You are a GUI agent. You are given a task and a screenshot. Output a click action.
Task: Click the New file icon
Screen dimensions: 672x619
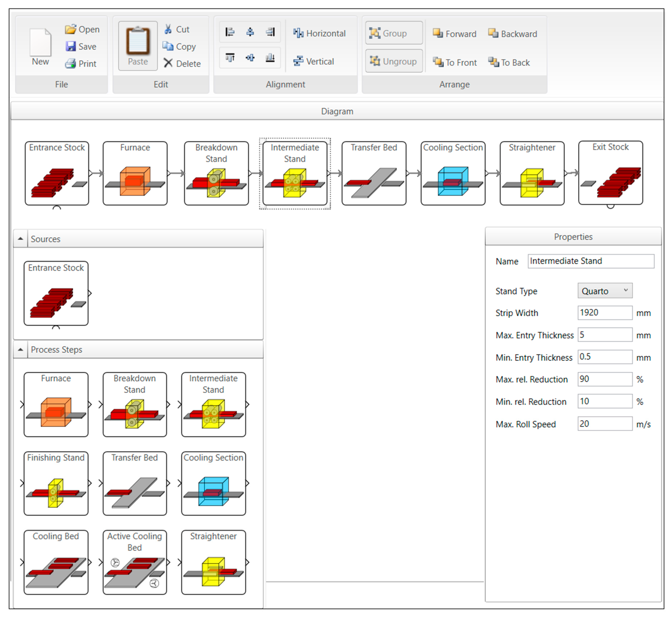click(x=41, y=43)
